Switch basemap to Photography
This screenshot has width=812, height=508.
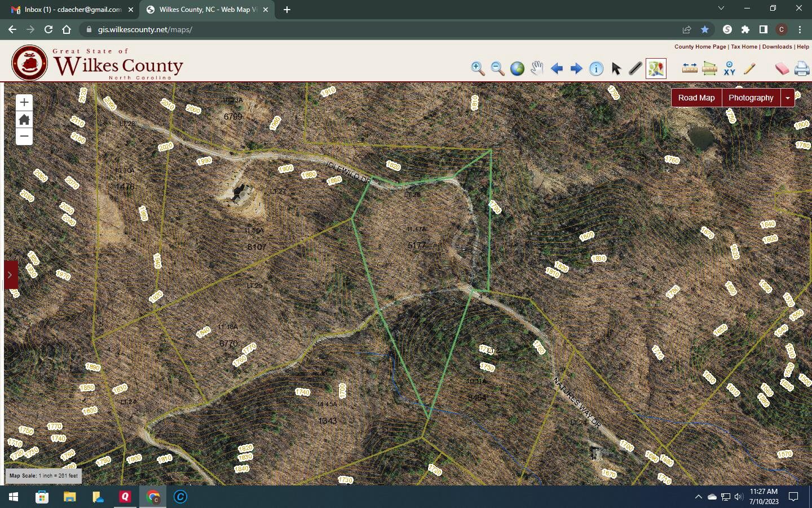[x=751, y=98]
